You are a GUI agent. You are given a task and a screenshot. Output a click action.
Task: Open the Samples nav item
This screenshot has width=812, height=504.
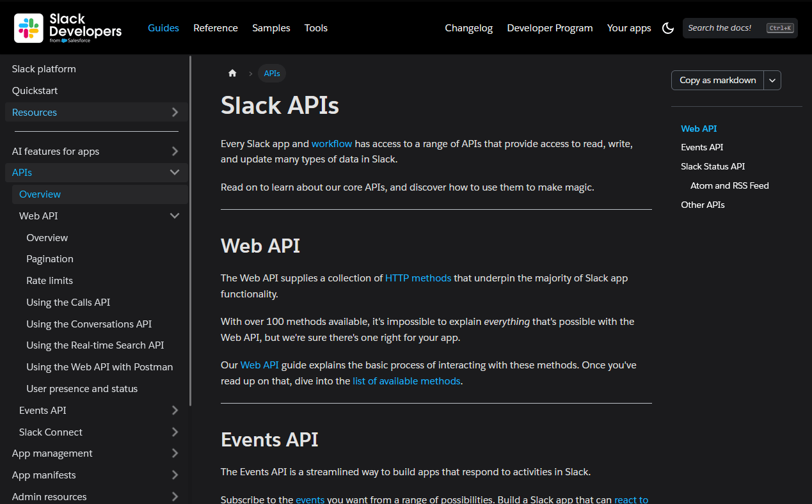pos(271,28)
